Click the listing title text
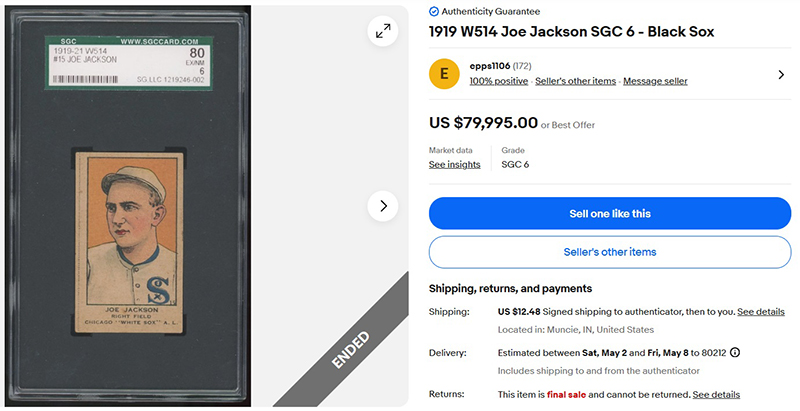 tap(571, 32)
